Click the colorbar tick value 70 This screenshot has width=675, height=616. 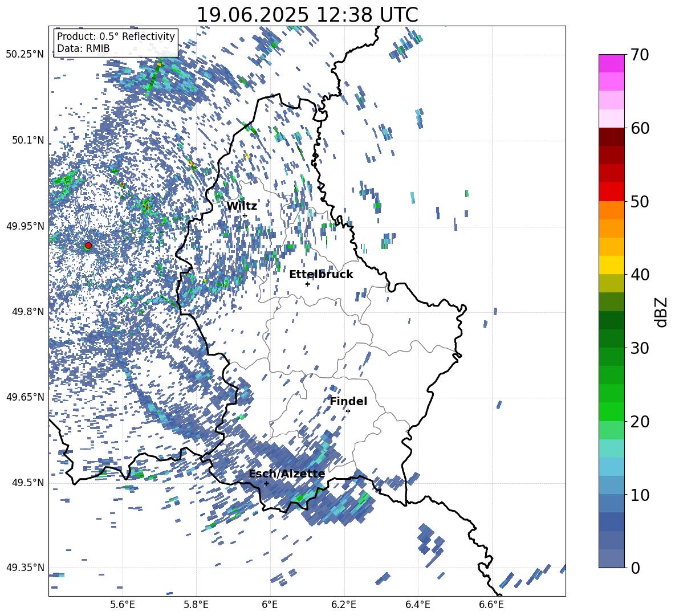[x=640, y=55]
